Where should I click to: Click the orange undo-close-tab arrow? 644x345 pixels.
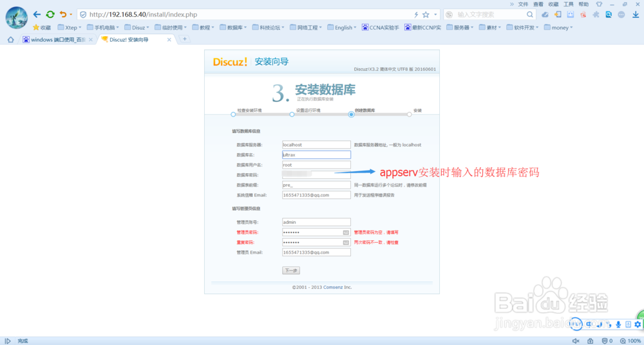point(63,14)
